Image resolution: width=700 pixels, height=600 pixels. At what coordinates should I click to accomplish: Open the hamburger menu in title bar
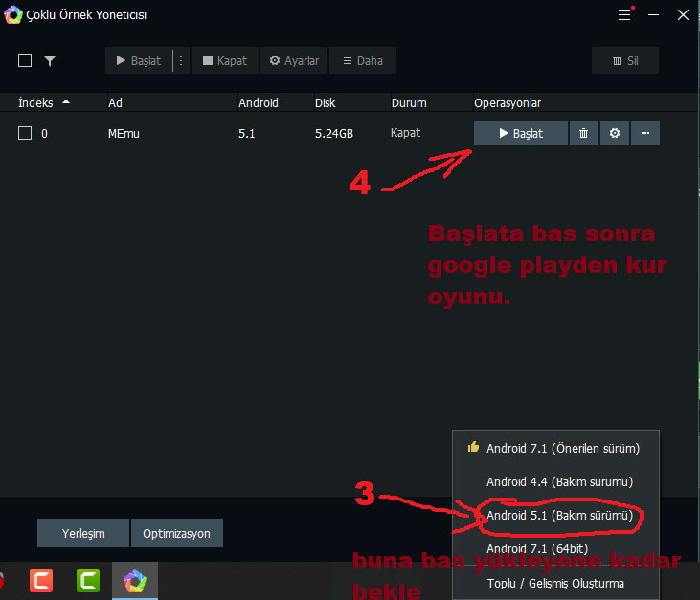pyautogui.click(x=625, y=14)
